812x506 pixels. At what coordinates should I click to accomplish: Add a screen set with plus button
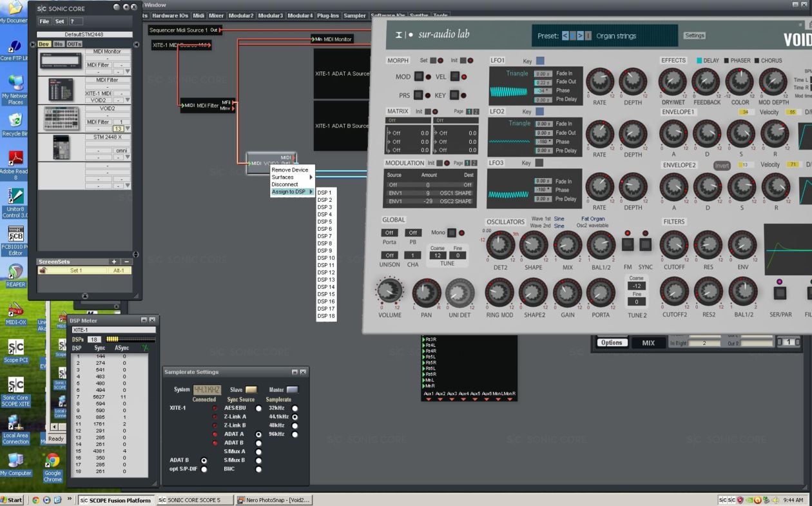pyautogui.click(x=114, y=262)
